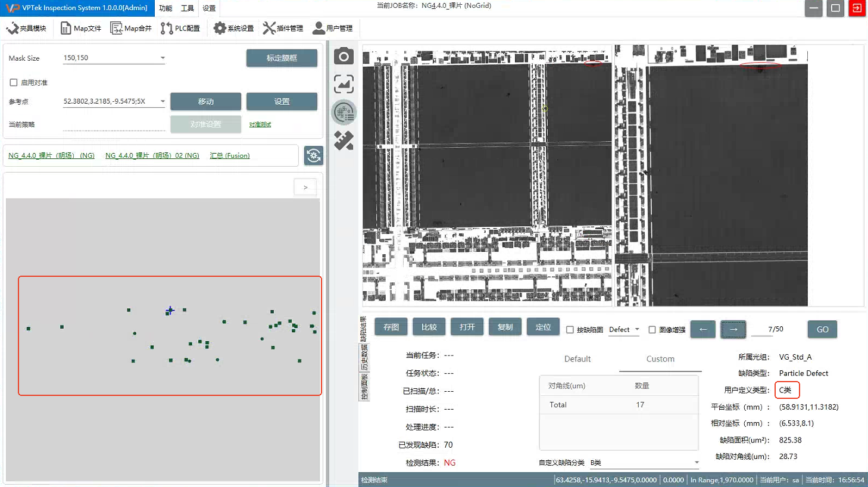Click the 对角线(um) column header

point(567,386)
